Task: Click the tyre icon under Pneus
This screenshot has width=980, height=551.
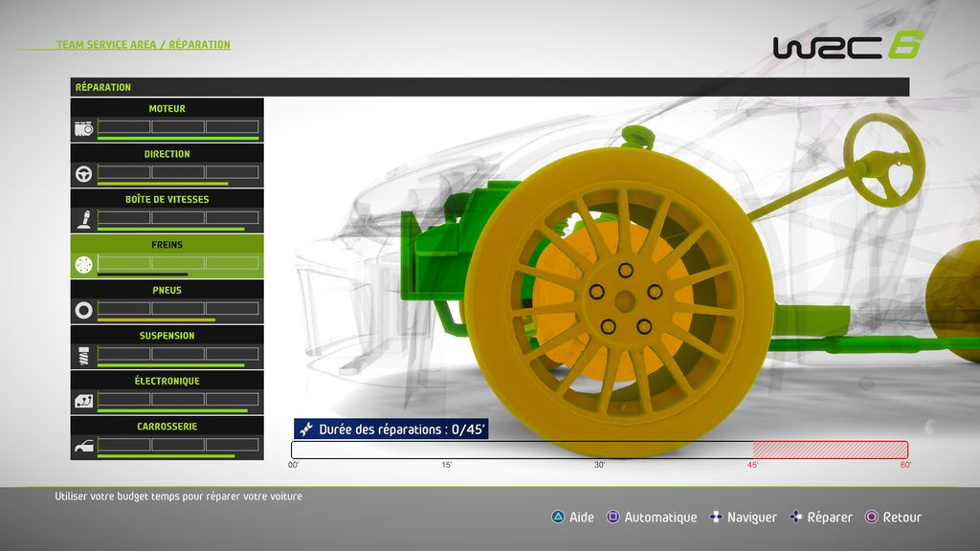Action: point(84,311)
